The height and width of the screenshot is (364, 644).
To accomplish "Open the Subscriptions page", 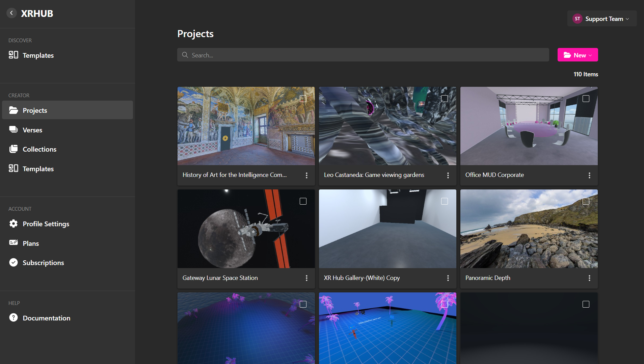I will tap(43, 262).
